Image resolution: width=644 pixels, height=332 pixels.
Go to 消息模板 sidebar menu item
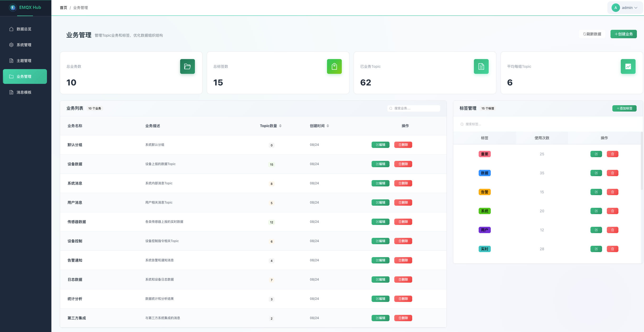[24, 92]
